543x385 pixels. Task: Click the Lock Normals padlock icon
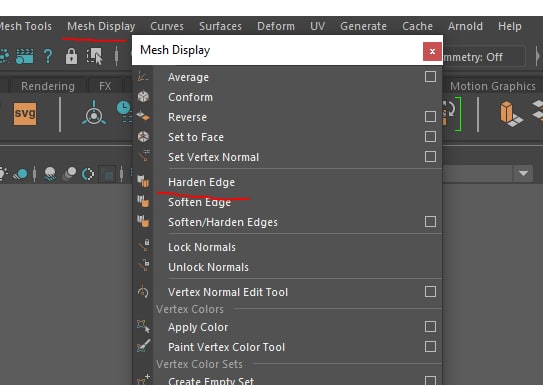tap(144, 245)
